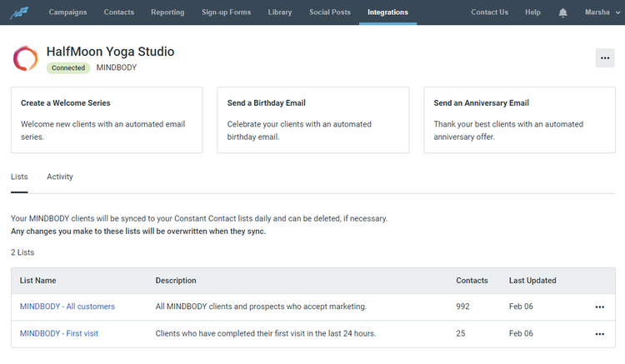The width and height of the screenshot is (625, 364).
Task: Open the Reporting page
Action: (167, 12)
